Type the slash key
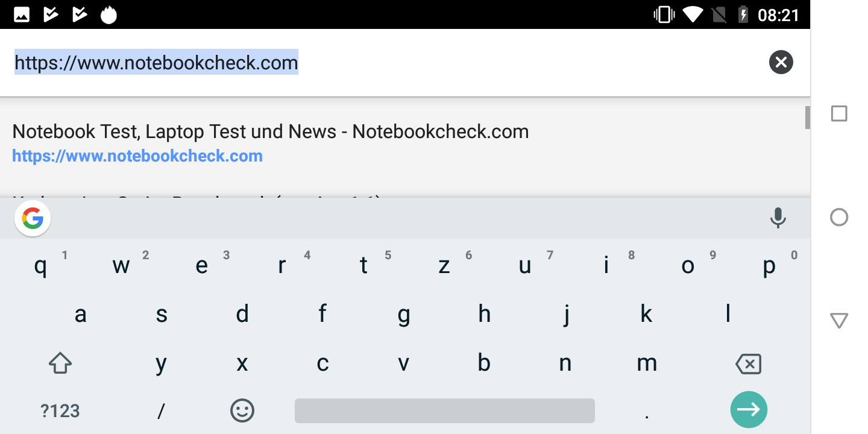868x434 pixels. point(161,411)
